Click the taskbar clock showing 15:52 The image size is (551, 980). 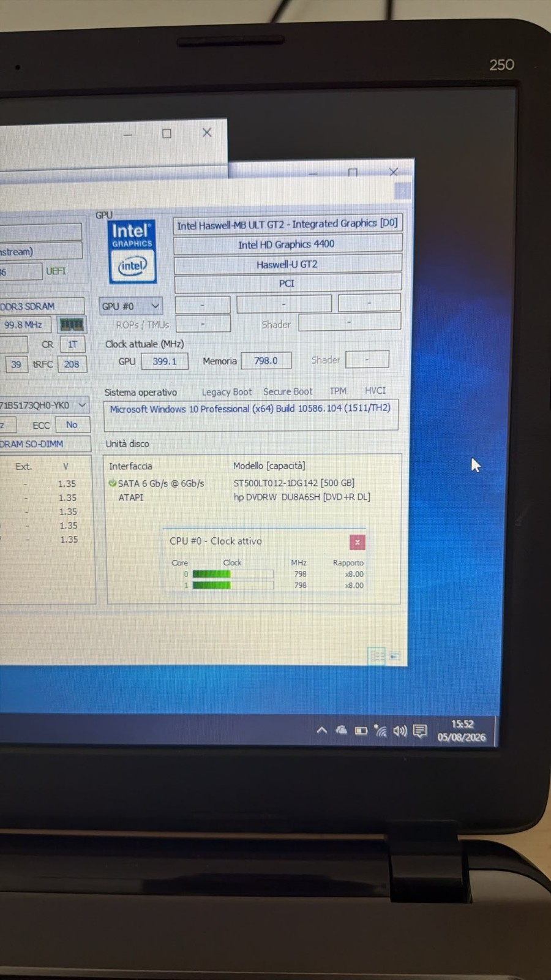pos(462,731)
